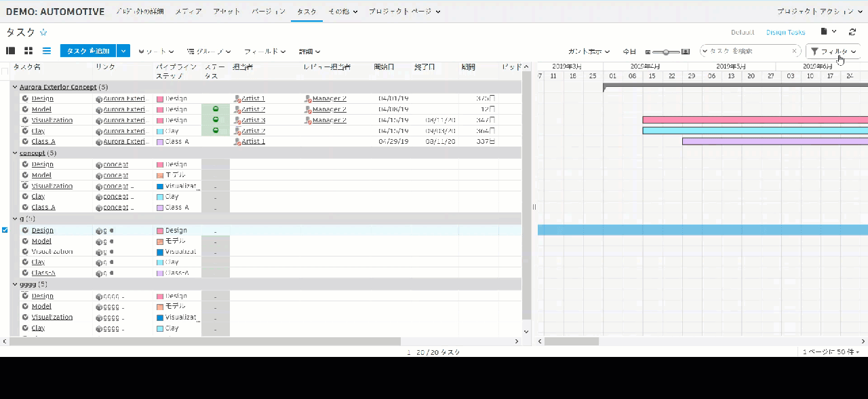The image size is (868, 399).
Task: Focus the タスクを検索 search field
Action: point(749,51)
